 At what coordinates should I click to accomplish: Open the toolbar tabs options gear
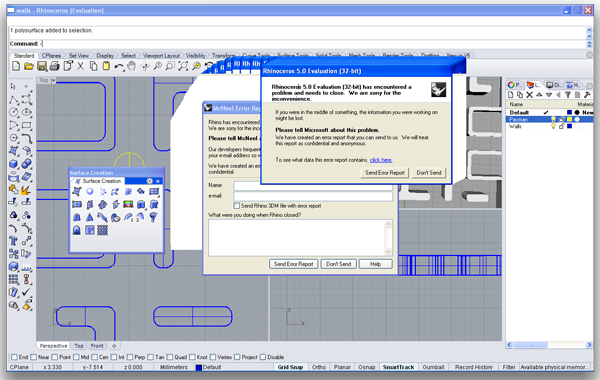589,55
